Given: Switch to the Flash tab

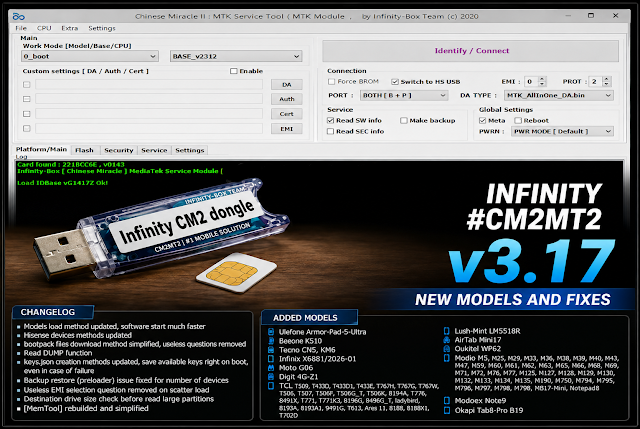Looking at the screenshot, I should 84,150.
